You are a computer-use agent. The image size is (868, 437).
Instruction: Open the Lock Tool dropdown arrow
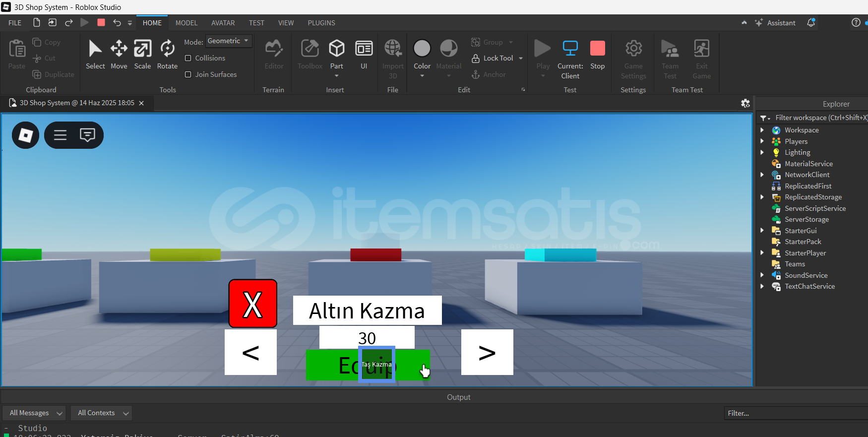(x=521, y=58)
